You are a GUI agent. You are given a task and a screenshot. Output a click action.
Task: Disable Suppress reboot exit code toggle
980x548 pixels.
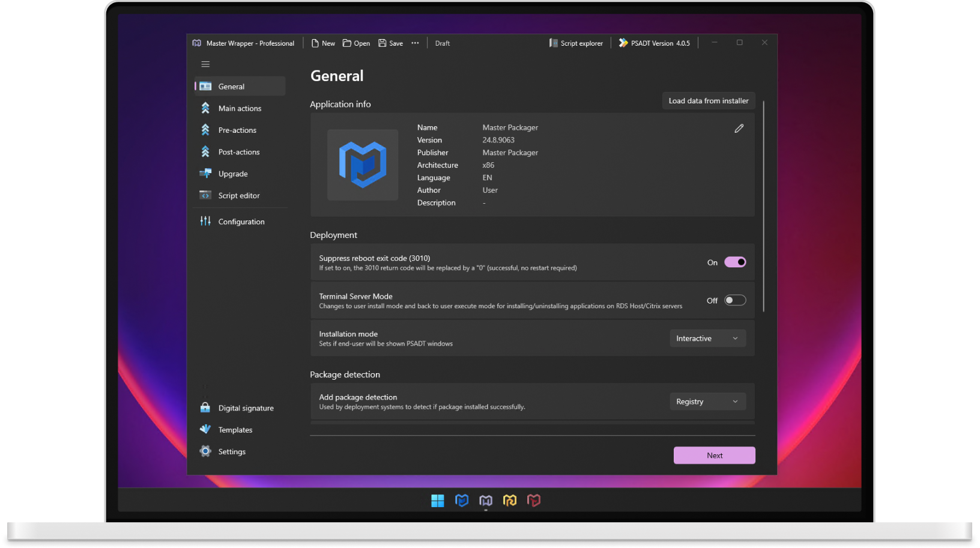(x=734, y=263)
